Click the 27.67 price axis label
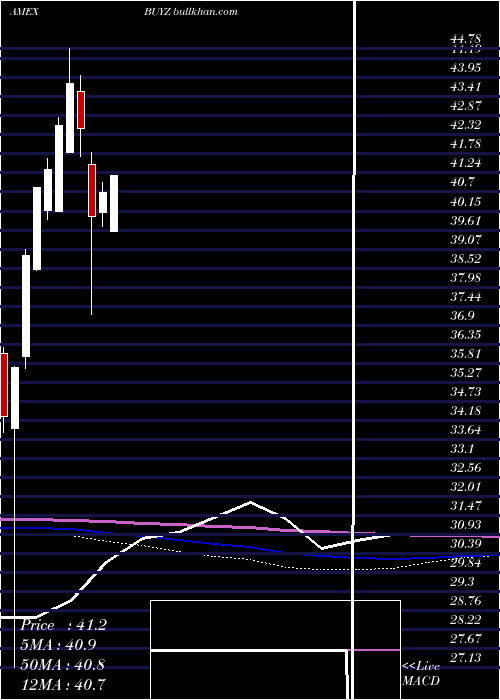500x700 pixels. pyautogui.click(x=465, y=639)
